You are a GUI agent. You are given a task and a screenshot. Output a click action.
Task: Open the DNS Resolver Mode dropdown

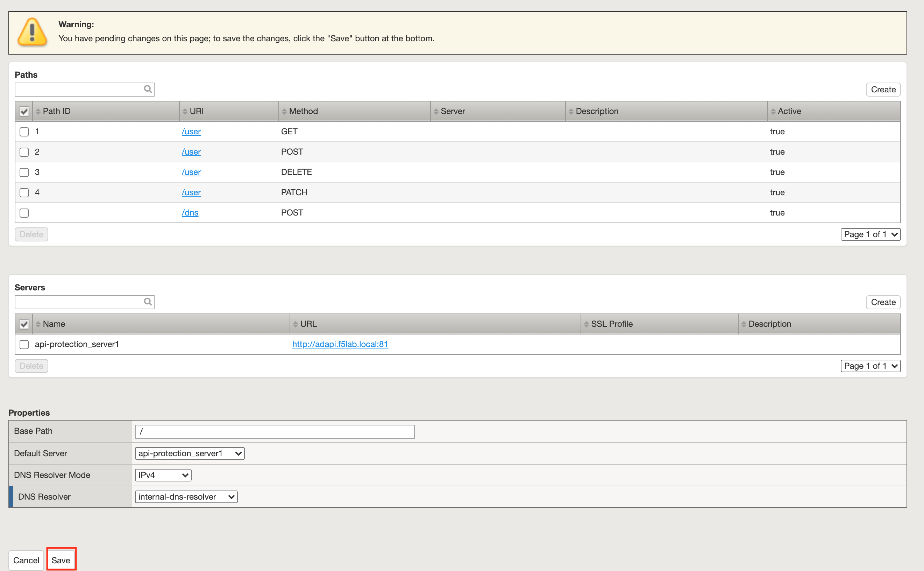click(x=163, y=475)
